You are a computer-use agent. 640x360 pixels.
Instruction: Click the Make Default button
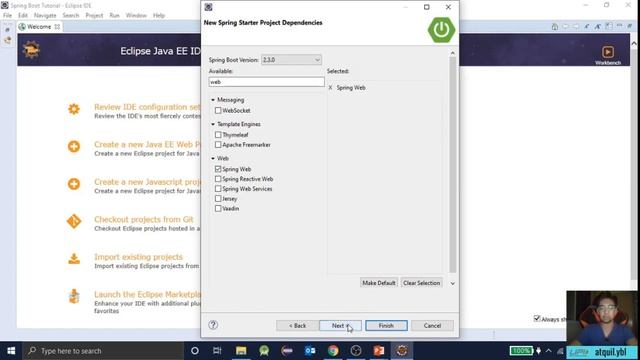379,283
